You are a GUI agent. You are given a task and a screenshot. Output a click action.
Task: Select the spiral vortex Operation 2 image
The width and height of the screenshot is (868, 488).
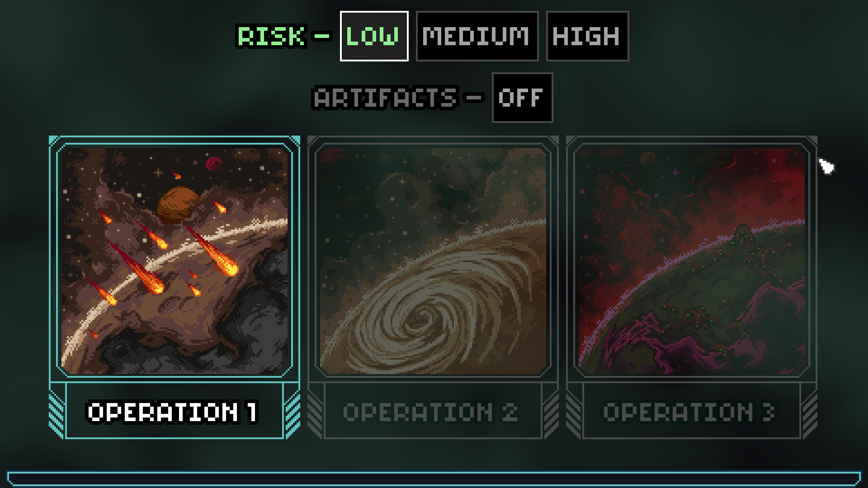coord(433,261)
